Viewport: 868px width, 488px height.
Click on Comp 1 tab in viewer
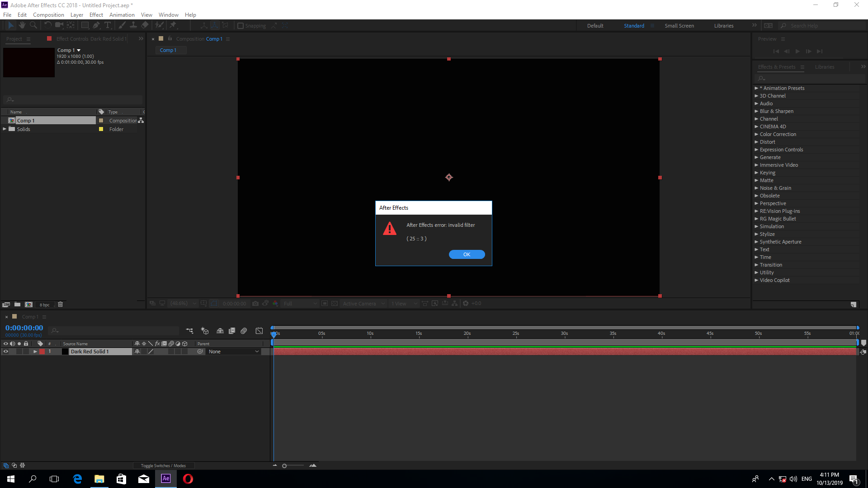(168, 50)
